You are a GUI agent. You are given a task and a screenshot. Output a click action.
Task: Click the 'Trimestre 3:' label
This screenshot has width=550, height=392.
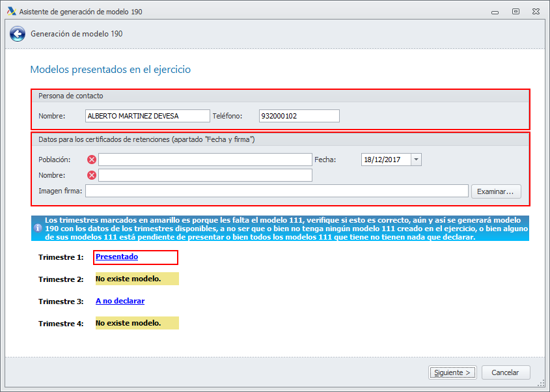pyautogui.click(x=61, y=301)
